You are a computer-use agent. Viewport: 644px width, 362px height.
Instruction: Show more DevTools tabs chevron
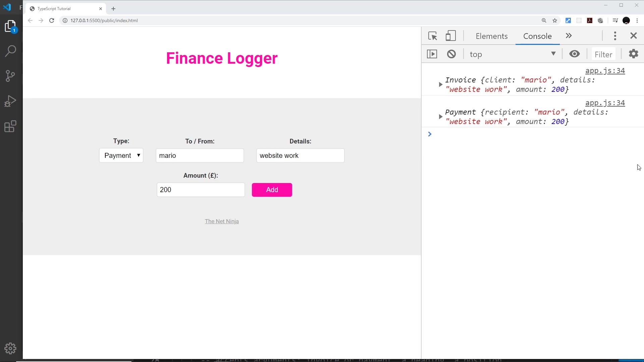[569, 36]
